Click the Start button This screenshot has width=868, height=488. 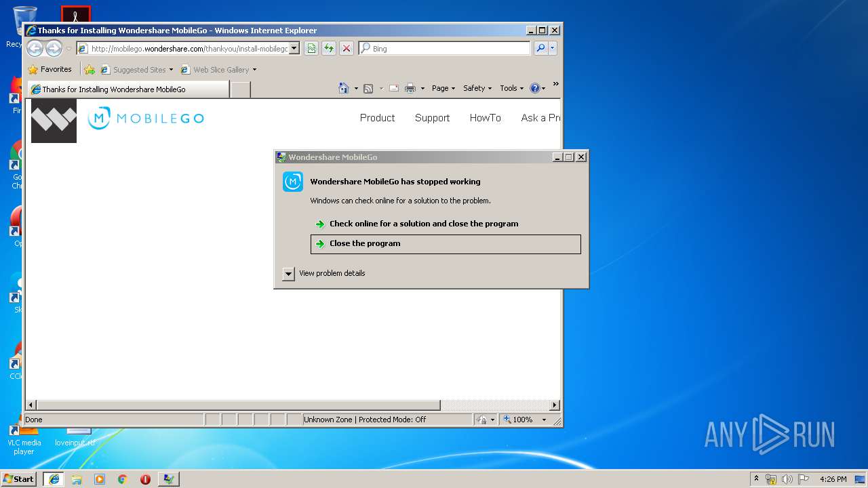tap(18, 479)
